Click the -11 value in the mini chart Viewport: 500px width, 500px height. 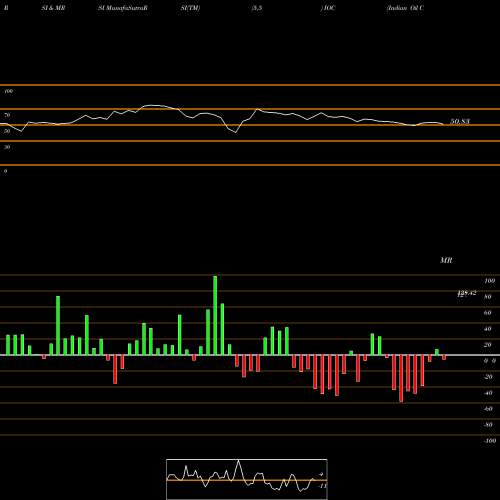(322, 486)
